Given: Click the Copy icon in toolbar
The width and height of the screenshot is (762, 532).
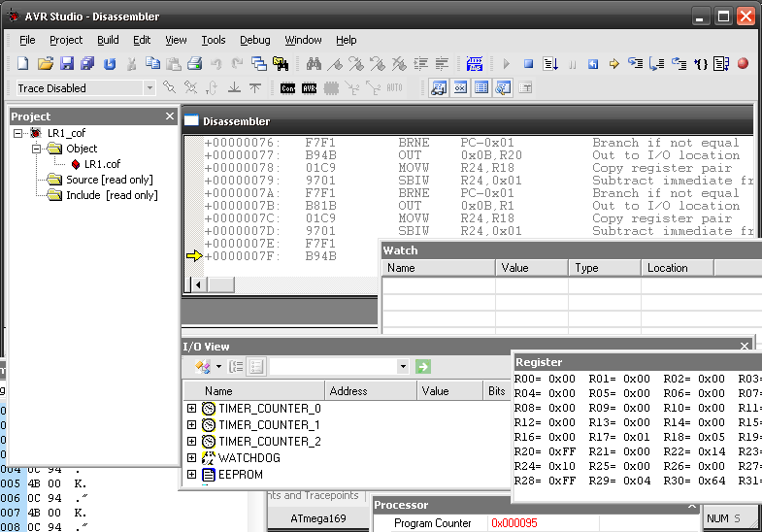Looking at the screenshot, I should [153, 64].
